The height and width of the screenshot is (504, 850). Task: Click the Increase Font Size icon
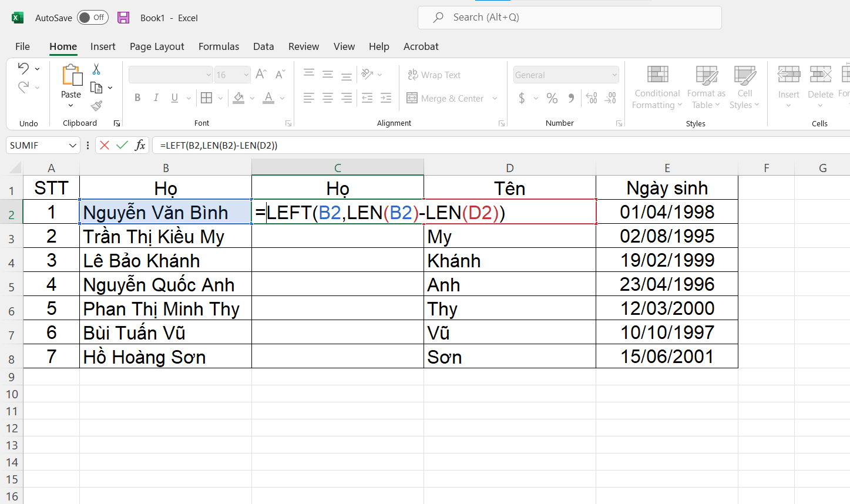(261, 74)
